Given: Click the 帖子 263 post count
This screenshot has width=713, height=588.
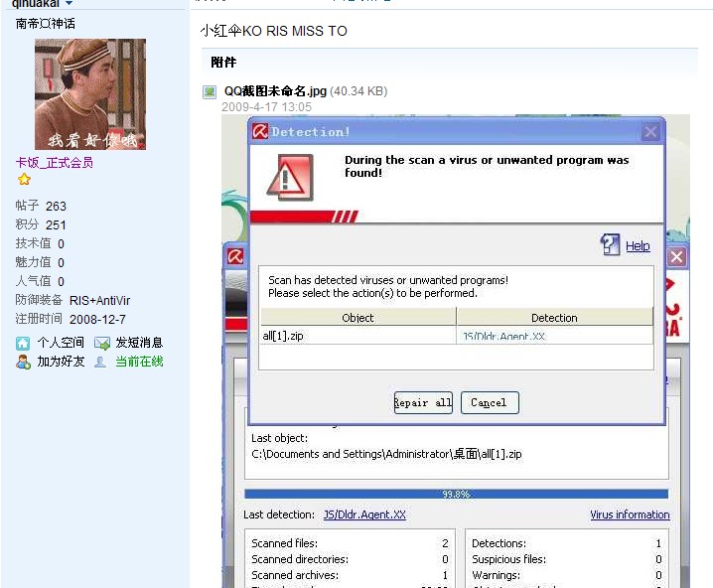Looking at the screenshot, I should point(41,206).
